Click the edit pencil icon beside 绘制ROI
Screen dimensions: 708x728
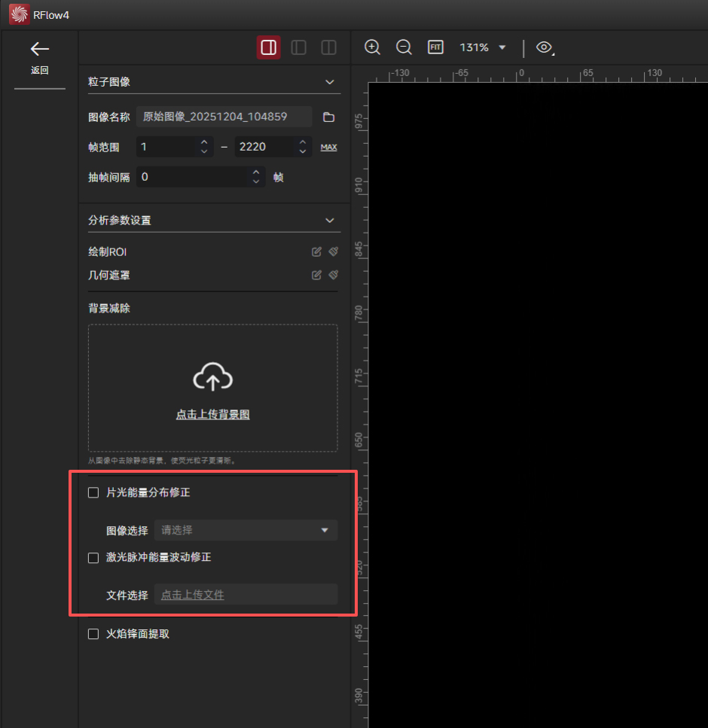[316, 251]
